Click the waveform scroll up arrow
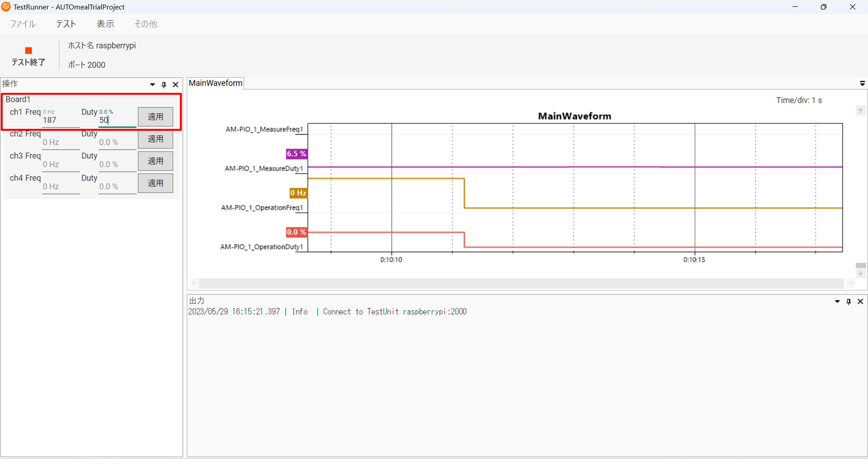Screen dimensions: 868x459 [x=861, y=111]
